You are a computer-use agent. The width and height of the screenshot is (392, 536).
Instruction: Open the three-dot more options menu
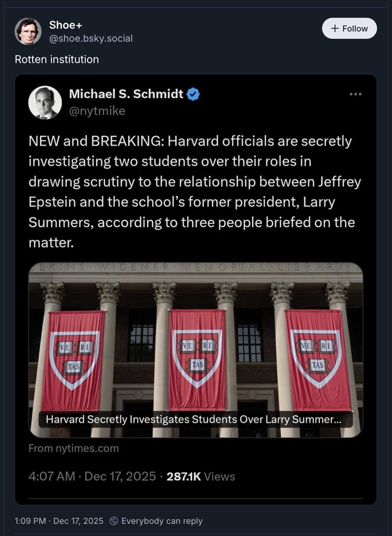pos(355,94)
